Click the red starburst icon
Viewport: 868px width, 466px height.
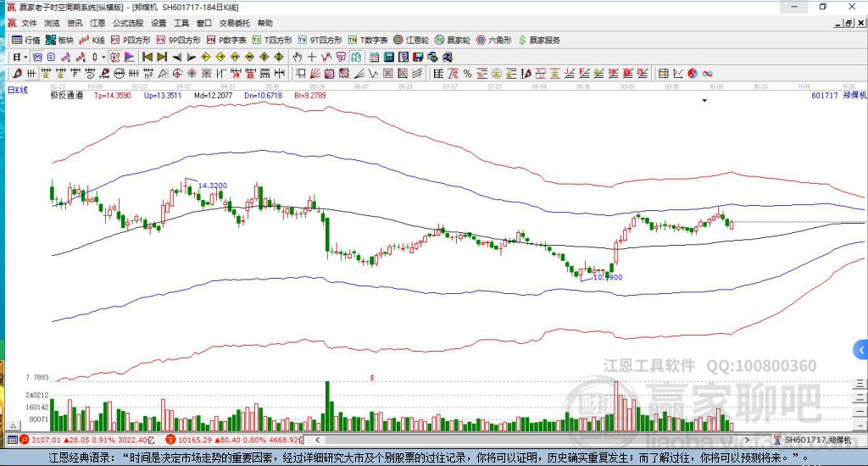coord(192,73)
